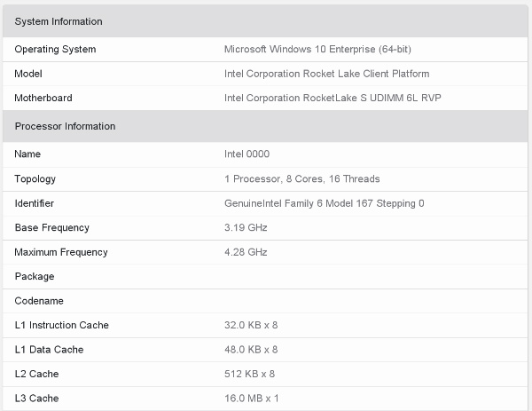Click the Maximum Frequency label
Image resolution: width=532 pixels, height=411 pixels.
[61, 252]
